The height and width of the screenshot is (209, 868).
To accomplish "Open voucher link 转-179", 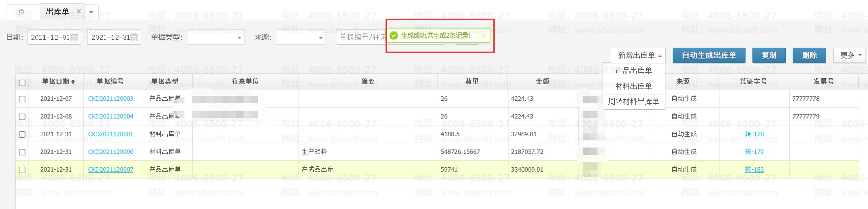I will point(754,152).
